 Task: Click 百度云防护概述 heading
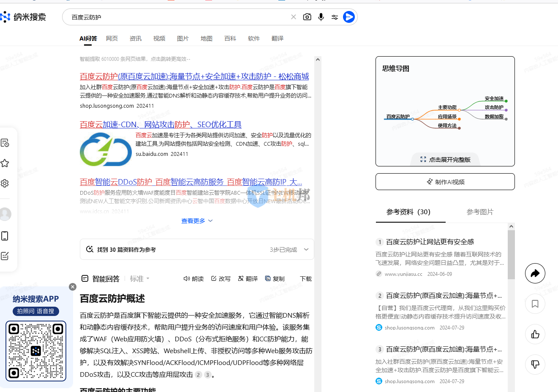112,299
